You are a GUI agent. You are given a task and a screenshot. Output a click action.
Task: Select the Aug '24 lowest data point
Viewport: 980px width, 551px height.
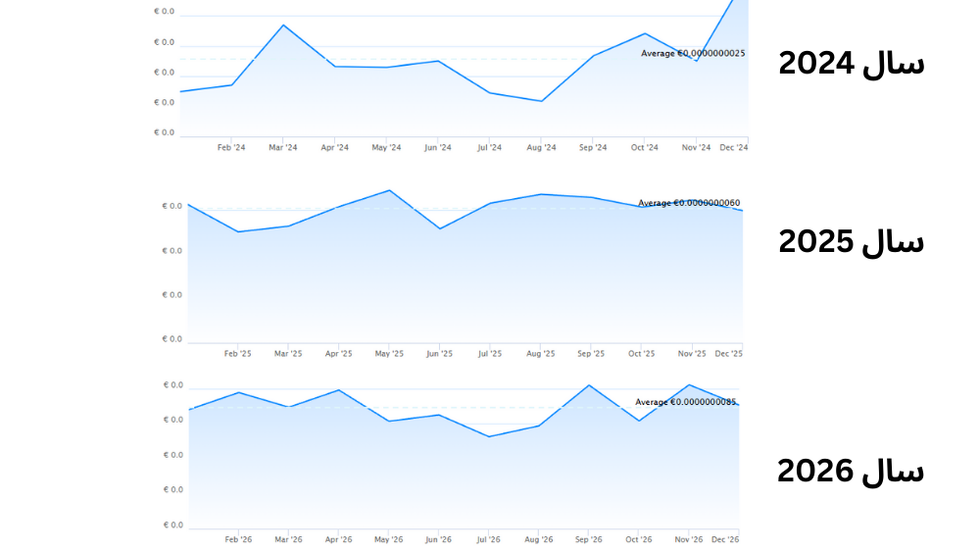(x=541, y=101)
